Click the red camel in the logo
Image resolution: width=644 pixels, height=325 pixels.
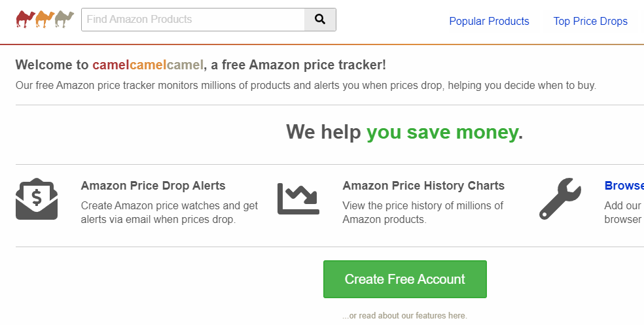tap(26, 19)
